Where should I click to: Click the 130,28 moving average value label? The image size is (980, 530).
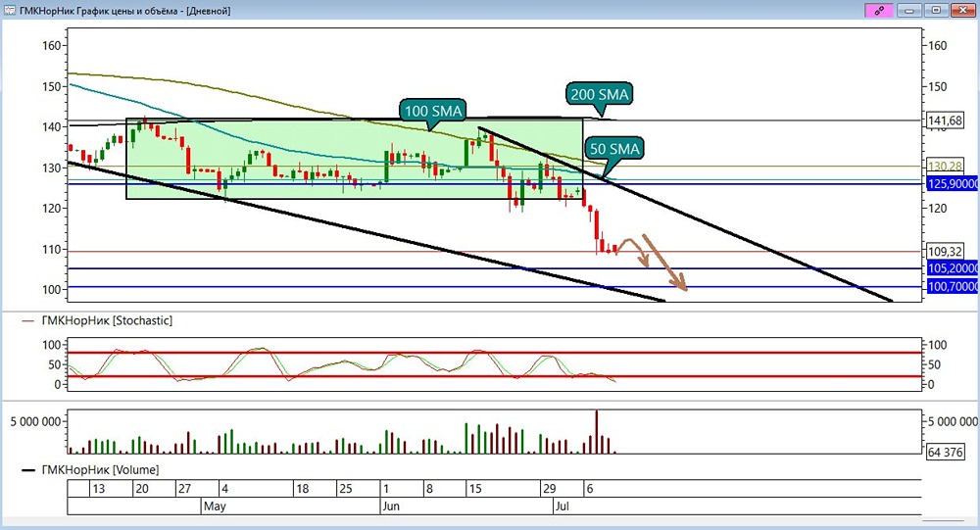(945, 167)
